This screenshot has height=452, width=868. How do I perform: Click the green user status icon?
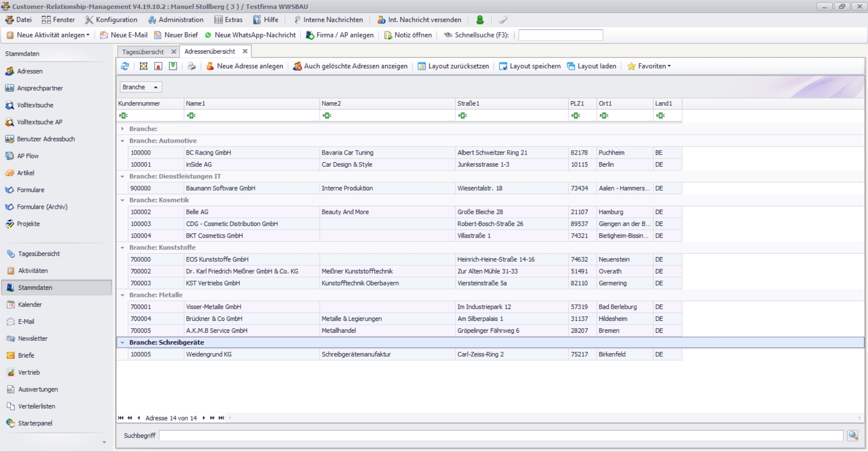[480, 20]
